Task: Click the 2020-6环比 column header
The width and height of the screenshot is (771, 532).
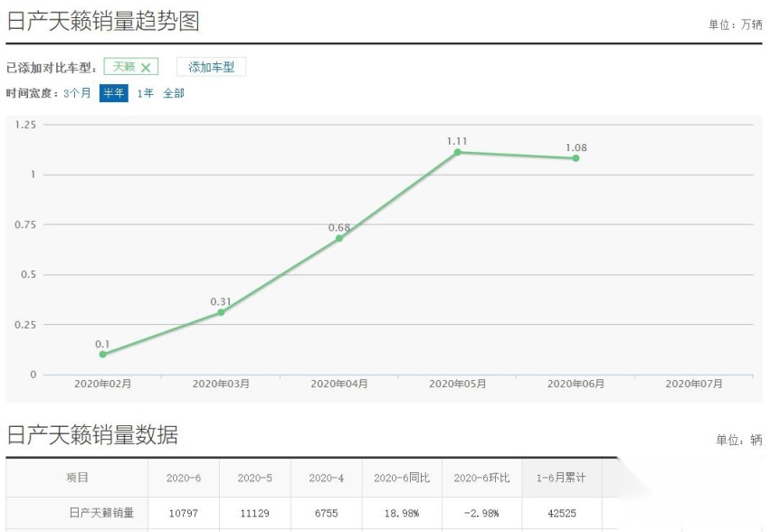Action: [481, 478]
